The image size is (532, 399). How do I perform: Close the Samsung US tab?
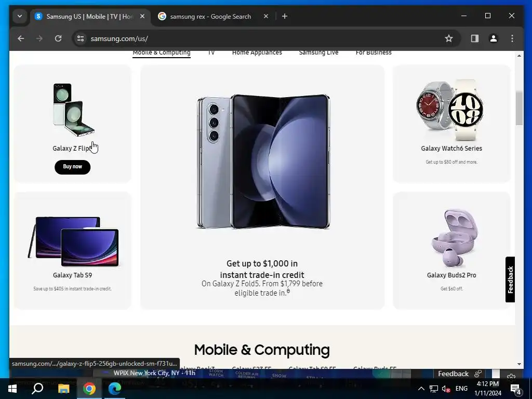pos(142,16)
